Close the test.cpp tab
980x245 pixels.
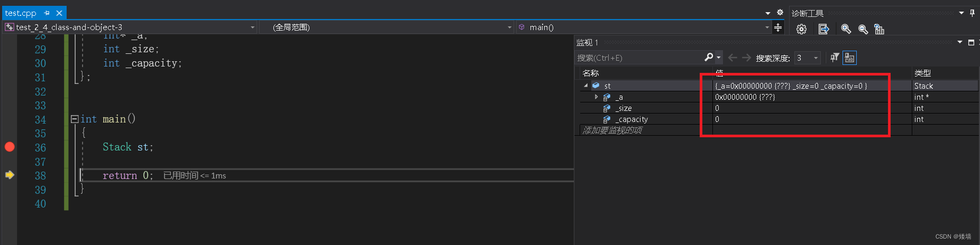(59, 13)
